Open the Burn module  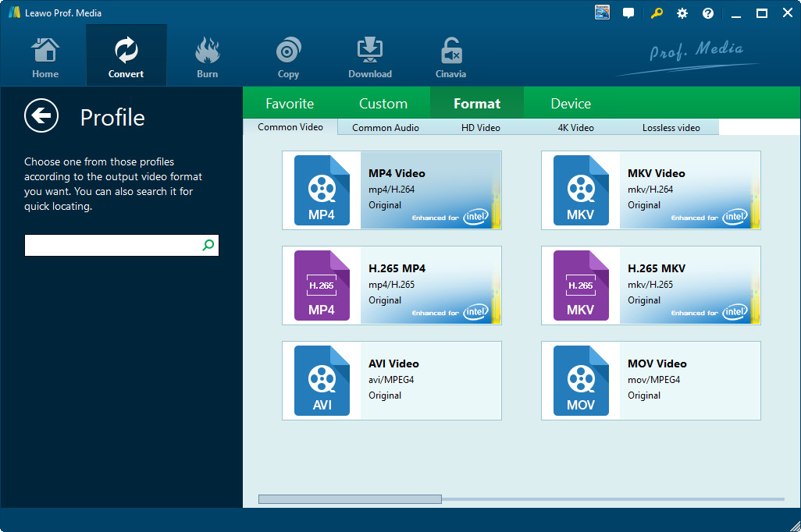(x=207, y=56)
